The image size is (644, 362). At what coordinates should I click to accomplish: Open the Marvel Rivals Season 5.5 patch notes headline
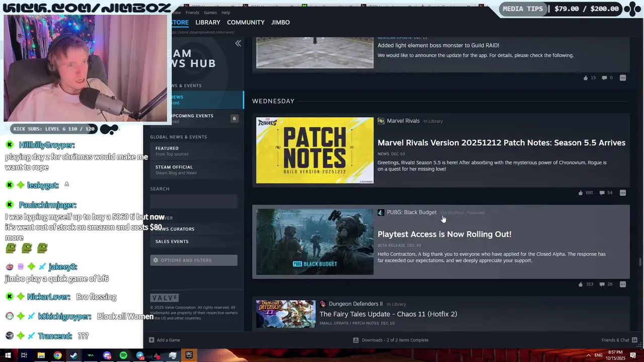502,143
